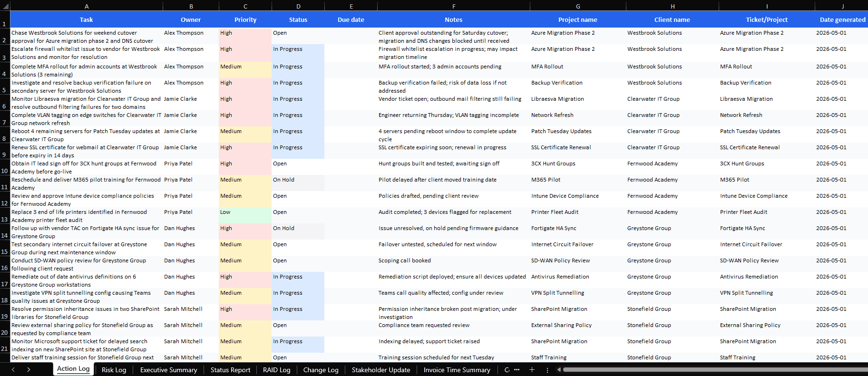The image size is (868, 376).
Task: Open the Executive Summary sheet tab
Action: (168, 370)
